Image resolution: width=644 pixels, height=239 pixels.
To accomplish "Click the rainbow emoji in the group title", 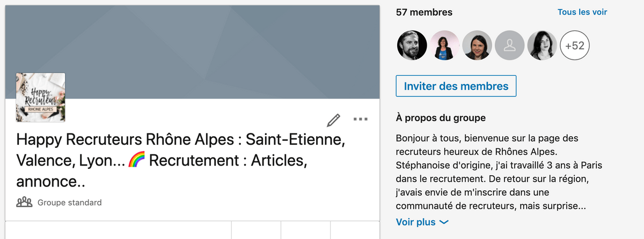I will 137,161.
